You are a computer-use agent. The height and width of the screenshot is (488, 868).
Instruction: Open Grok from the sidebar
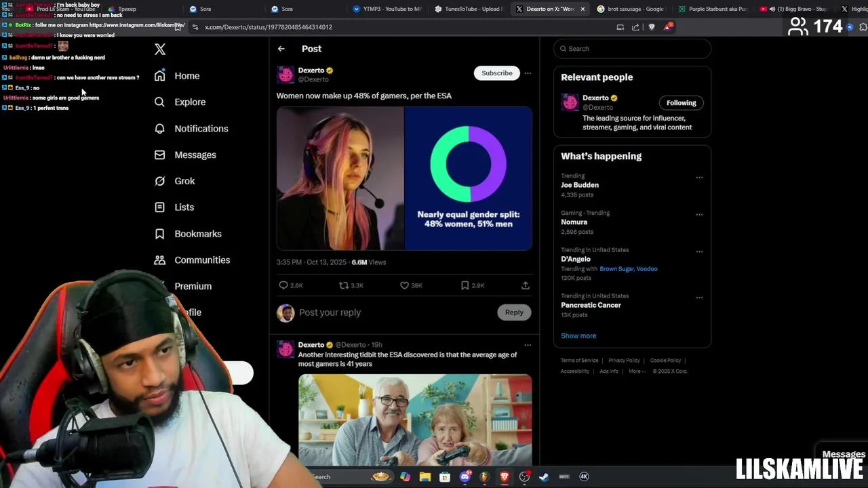pos(184,181)
